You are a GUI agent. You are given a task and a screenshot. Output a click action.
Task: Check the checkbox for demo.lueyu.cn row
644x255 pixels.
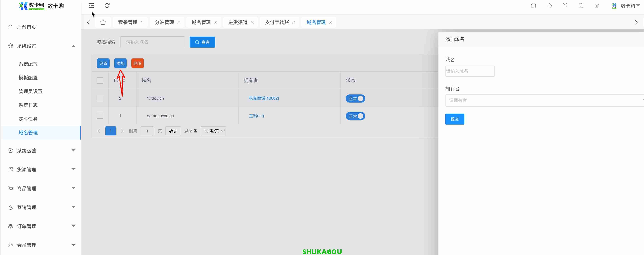click(x=100, y=116)
